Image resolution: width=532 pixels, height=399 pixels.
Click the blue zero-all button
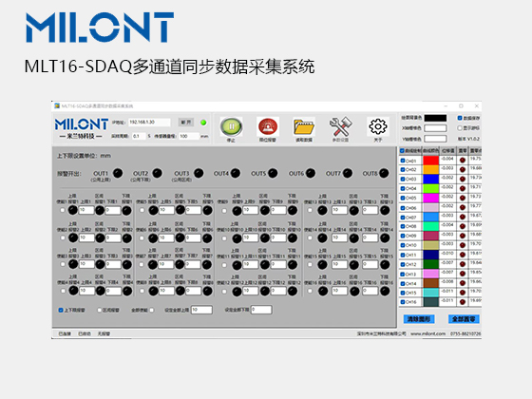click(464, 319)
